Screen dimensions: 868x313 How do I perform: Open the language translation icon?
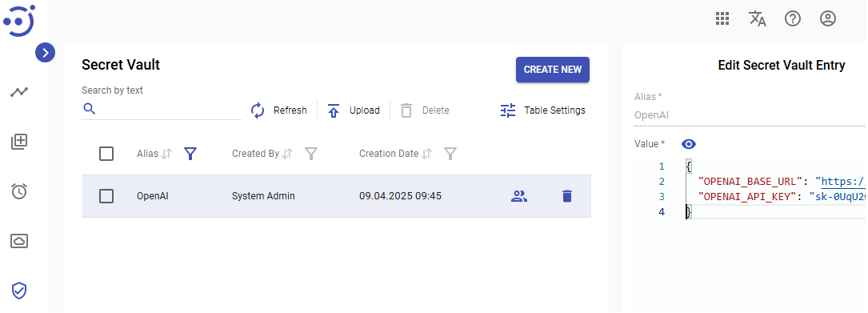tap(758, 19)
